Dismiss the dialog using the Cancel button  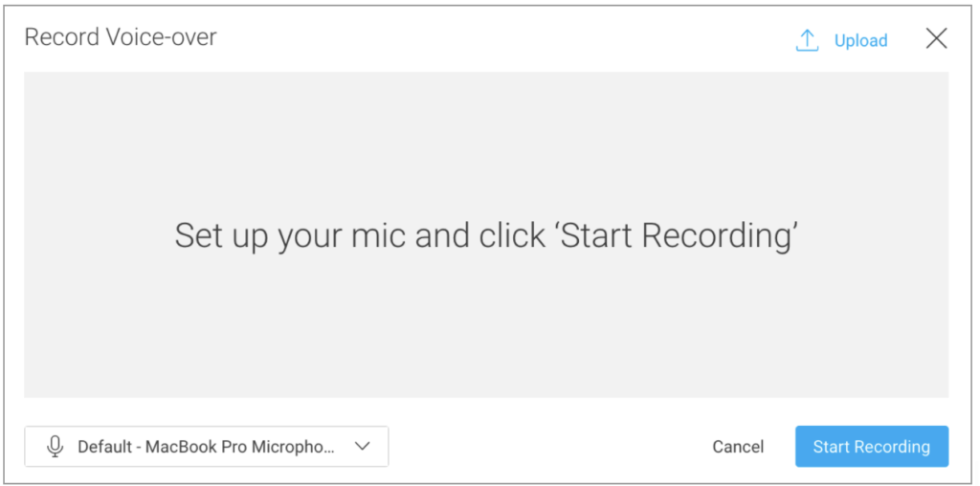(x=738, y=447)
